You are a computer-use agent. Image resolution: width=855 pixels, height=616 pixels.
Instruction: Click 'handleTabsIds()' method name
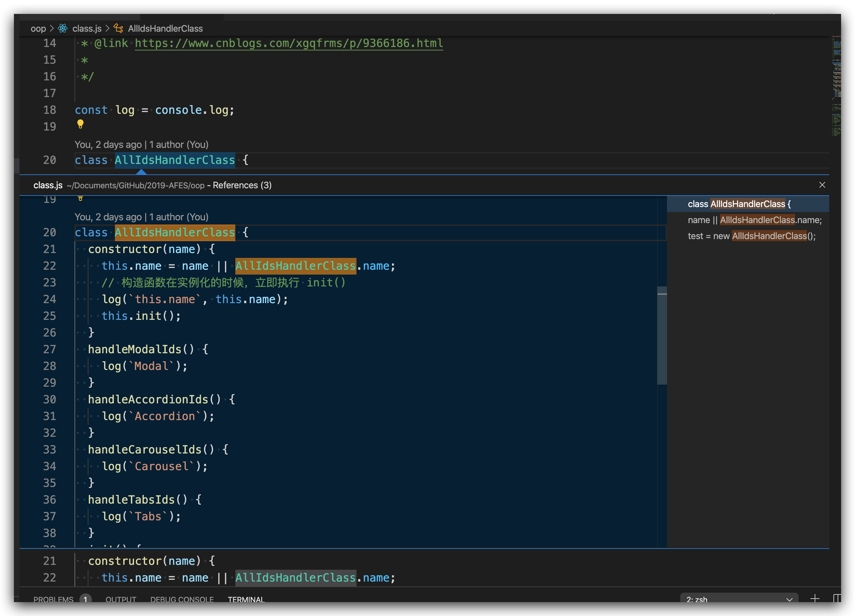click(x=138, y=499)
